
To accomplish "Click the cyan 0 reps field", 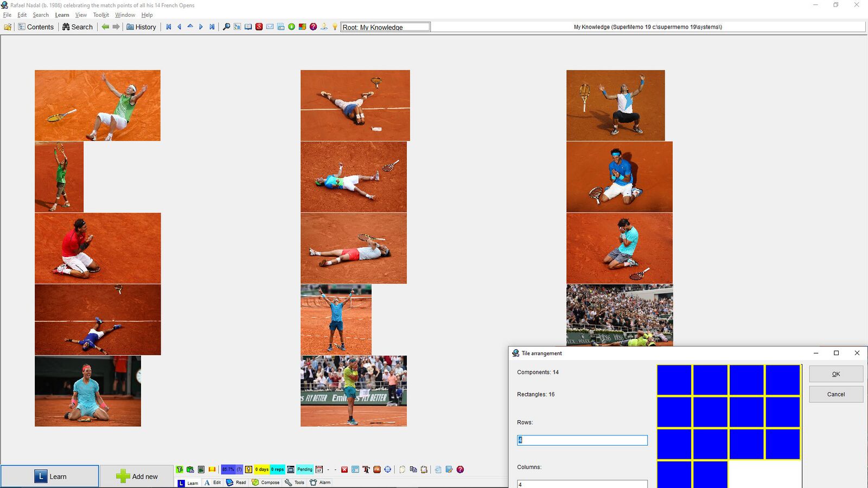I will click(x=277, y=470).
